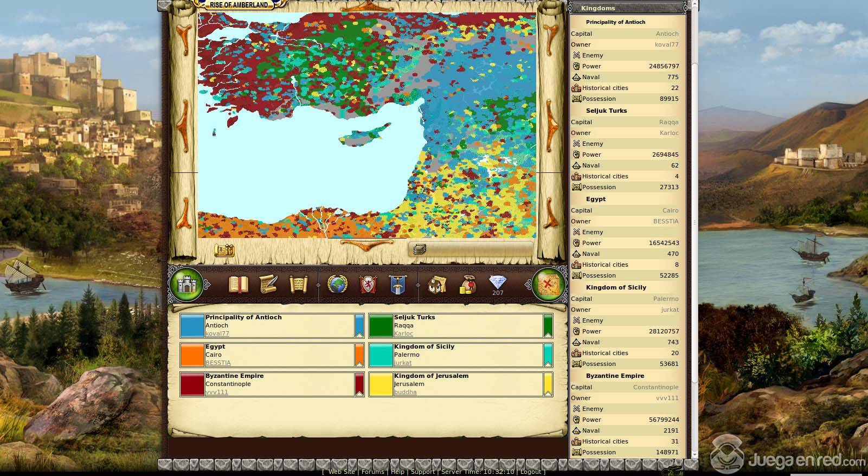Toggle the green Seljuk Turks banner flag
This screenshot has width=868, height=476.
[x=548, y=326]
